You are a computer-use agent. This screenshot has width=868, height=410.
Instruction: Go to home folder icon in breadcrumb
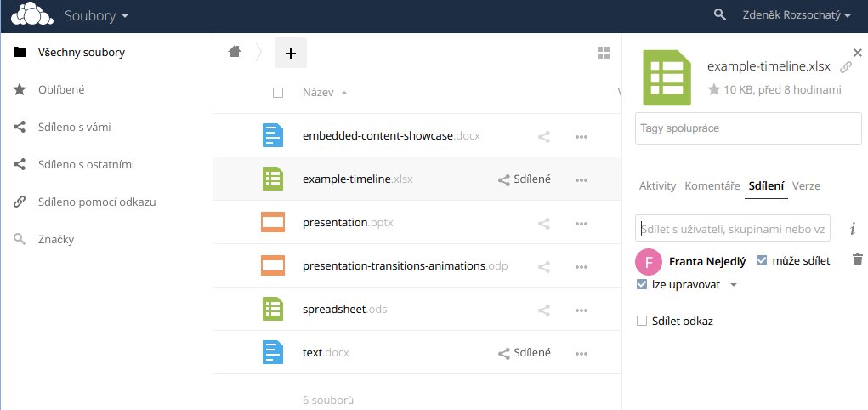pyautogui.click(x=235, y=52)
